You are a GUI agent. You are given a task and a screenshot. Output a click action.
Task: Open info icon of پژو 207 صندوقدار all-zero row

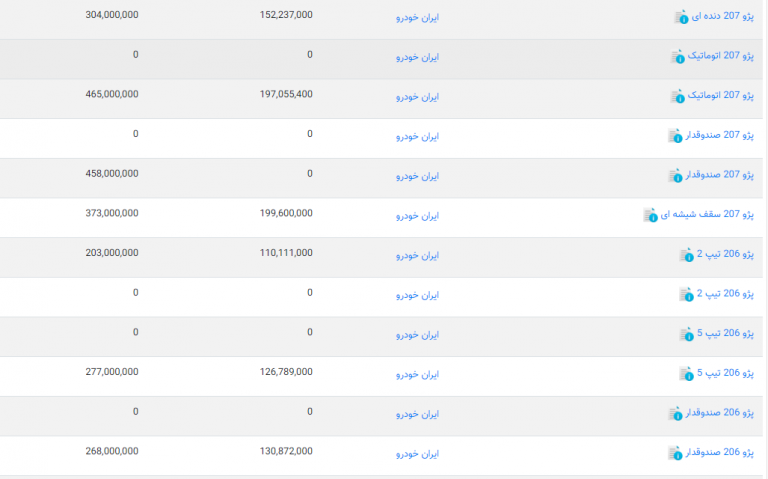675,136
